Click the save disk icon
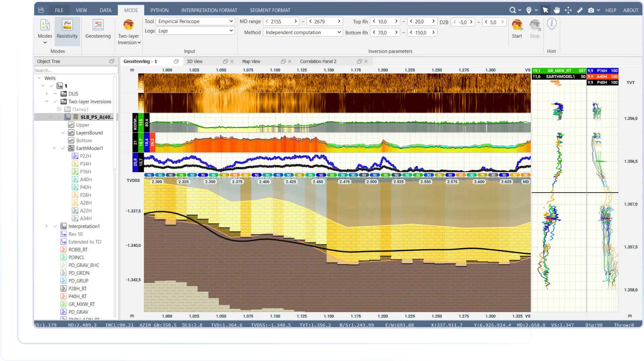Image resolution: width=644 pixels, height=361 pixels. coord(41,10)
